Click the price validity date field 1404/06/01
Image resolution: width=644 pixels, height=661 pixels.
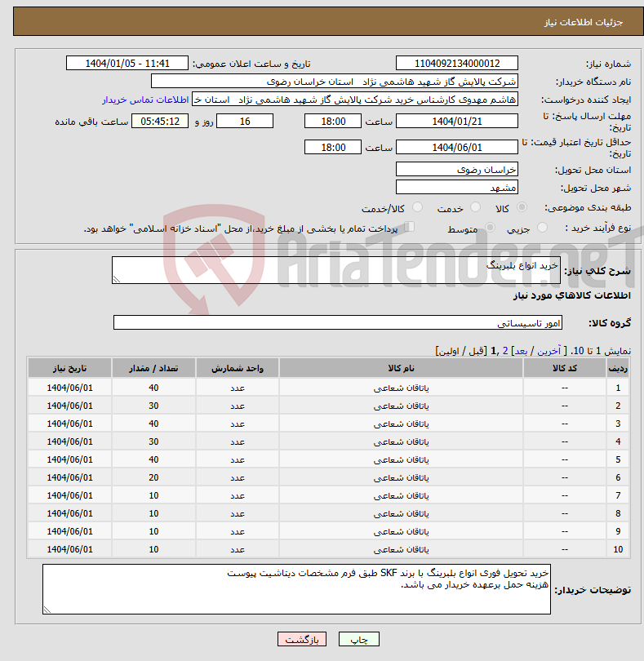coord(457,148)
